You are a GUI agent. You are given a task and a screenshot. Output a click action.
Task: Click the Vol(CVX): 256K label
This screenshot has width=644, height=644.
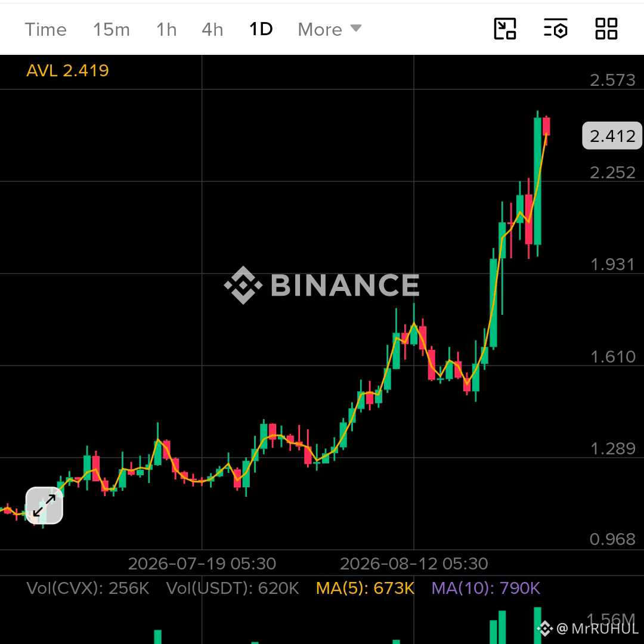[x=88, y=588]
